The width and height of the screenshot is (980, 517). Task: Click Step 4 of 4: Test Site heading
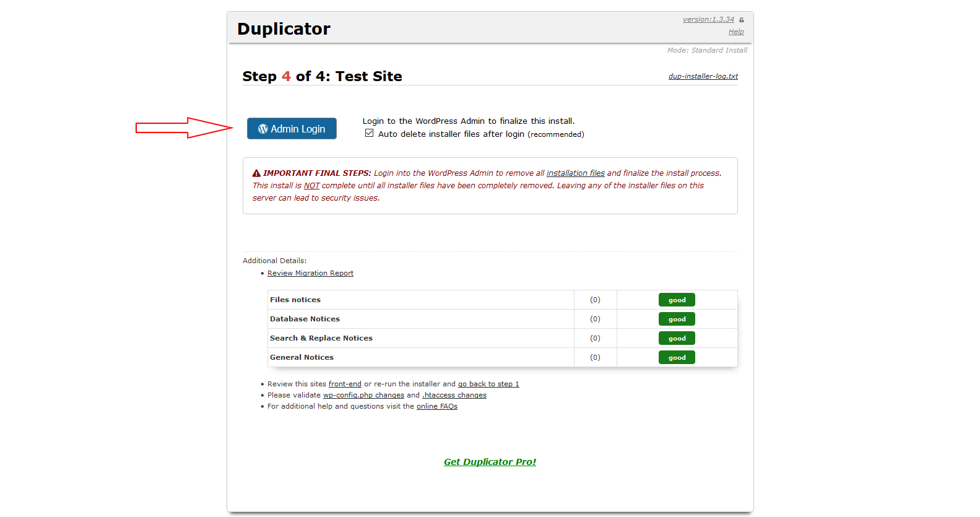coord(322,76)
